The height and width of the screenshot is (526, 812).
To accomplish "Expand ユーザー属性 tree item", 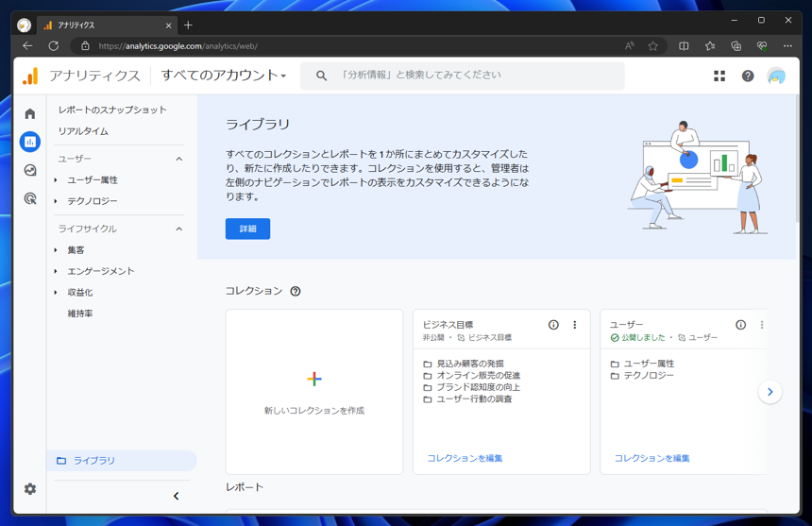I will (x=56, y=180).
